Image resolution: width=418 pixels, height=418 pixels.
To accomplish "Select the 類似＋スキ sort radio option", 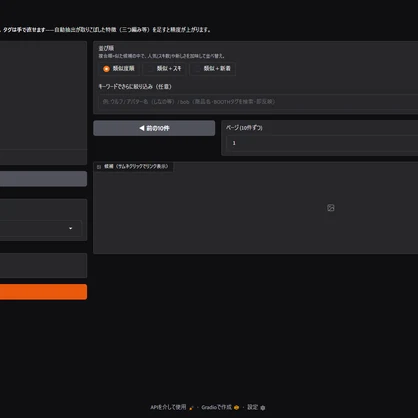I will 165,69.
